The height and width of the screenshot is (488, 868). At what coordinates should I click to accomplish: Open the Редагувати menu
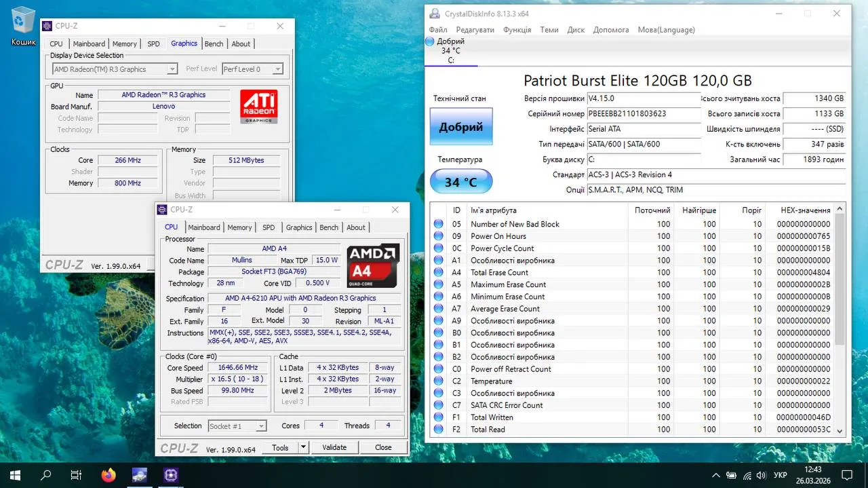point(475,30)
